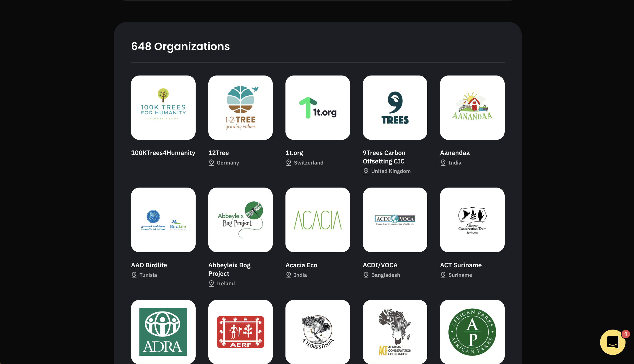Click the 12Tree organization name

(218, 153)
